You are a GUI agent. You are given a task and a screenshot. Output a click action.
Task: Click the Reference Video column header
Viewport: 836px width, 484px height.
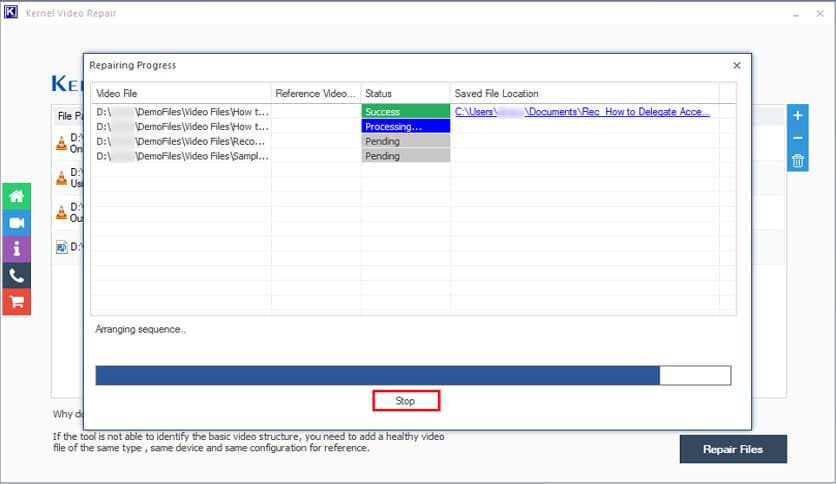(x=315, y=93)
